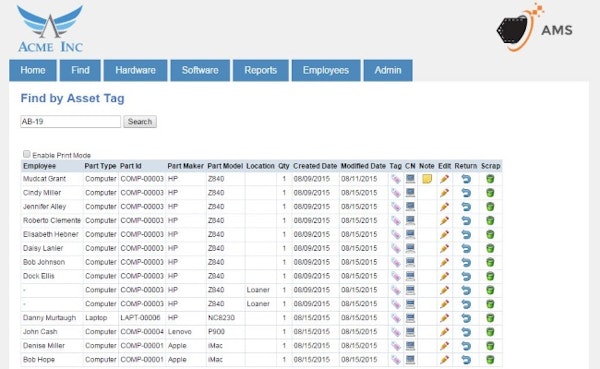Click the Search button
Screen dimensions: 600x369
140,122
